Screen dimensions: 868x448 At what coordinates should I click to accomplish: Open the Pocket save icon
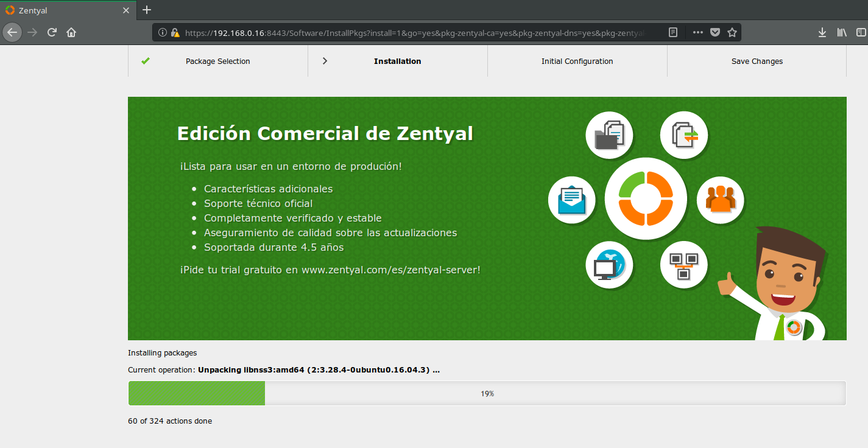[715, 32]
